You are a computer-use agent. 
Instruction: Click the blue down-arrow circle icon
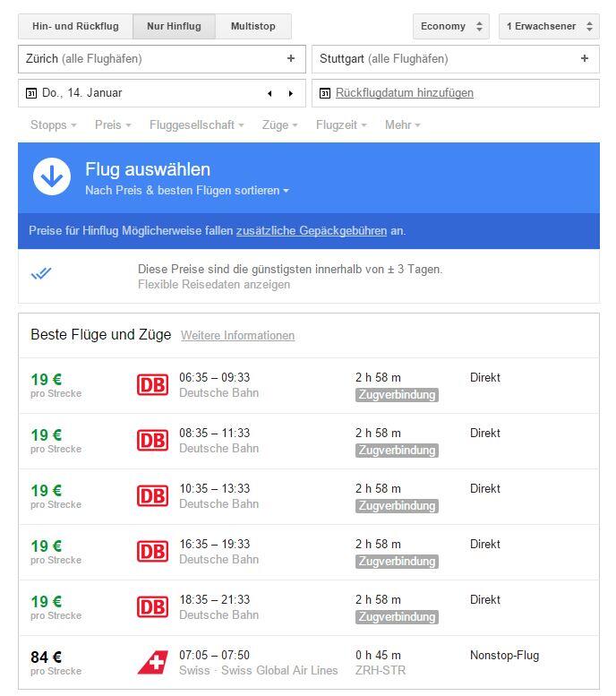(x=52, y=176)
